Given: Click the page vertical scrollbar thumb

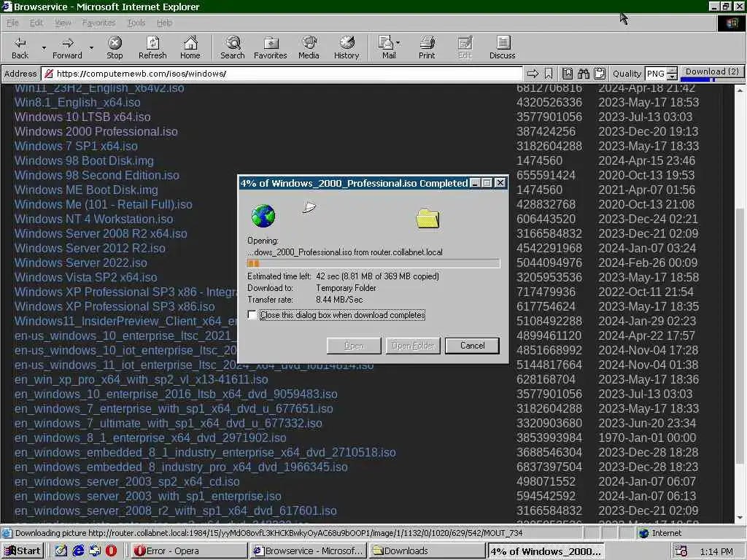Looking at the screenshot, I should pyautogui.click(x=740, y=335).
